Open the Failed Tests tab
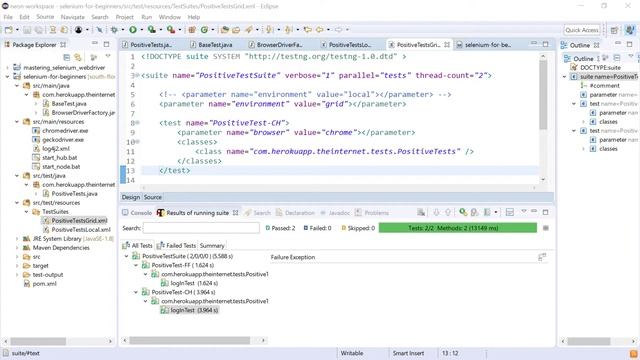640x360 pixels. coord(176,245)
